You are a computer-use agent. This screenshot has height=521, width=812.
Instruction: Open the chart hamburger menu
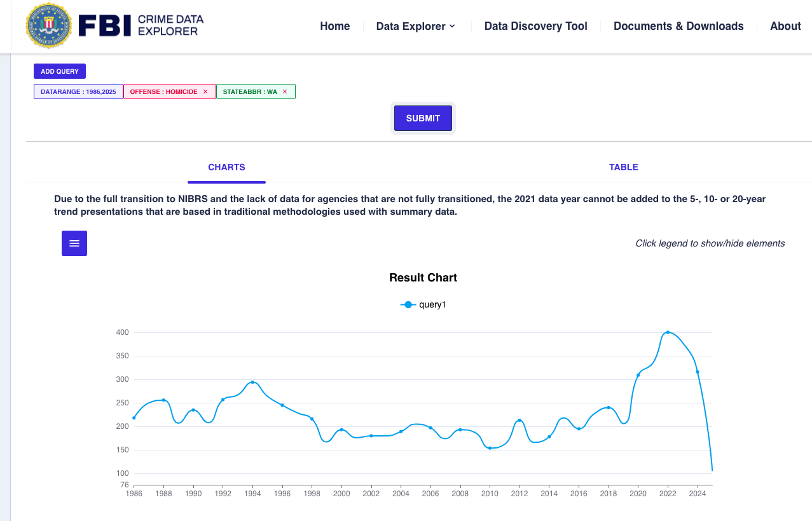point(74,243)
